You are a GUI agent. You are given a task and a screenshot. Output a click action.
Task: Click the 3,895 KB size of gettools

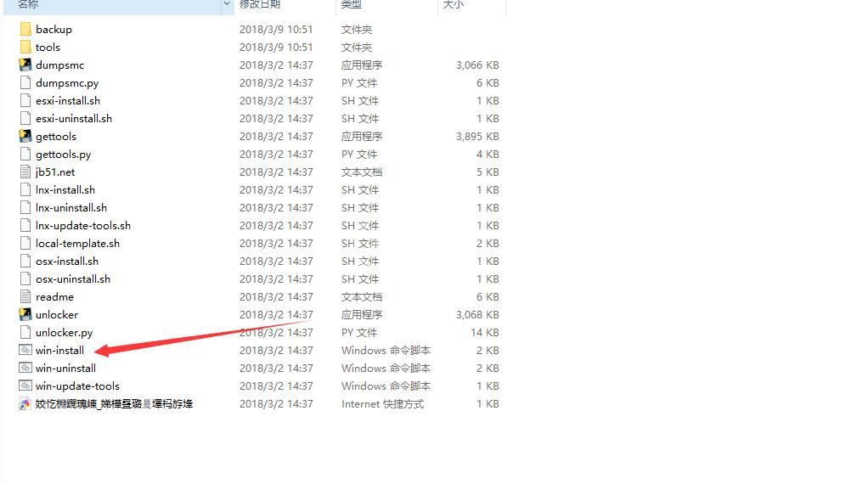click(x=477, y=137)
